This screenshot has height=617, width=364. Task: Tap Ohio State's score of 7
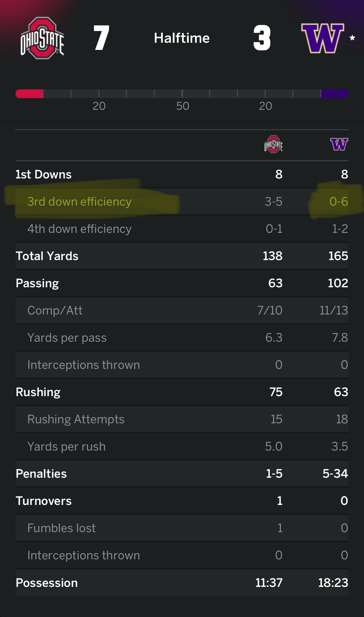coord(101,38)
